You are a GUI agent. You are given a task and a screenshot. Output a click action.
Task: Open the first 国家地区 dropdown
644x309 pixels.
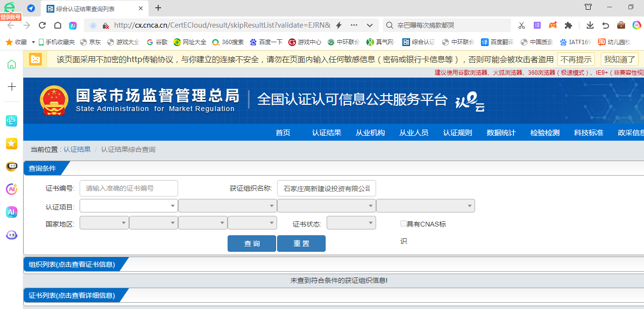pyautogui.click(x=104, y=223)
